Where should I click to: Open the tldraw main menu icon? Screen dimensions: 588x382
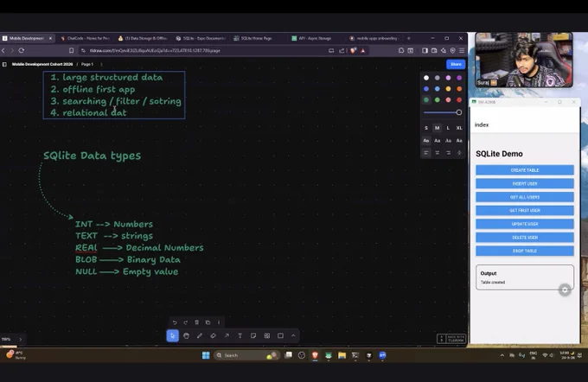(x=4, y=64)
